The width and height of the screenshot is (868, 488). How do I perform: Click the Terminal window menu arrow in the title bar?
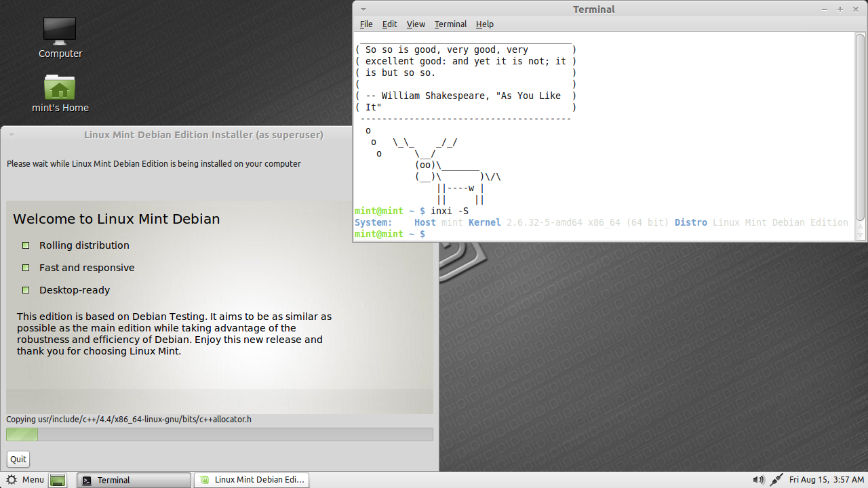click(363, 9)
